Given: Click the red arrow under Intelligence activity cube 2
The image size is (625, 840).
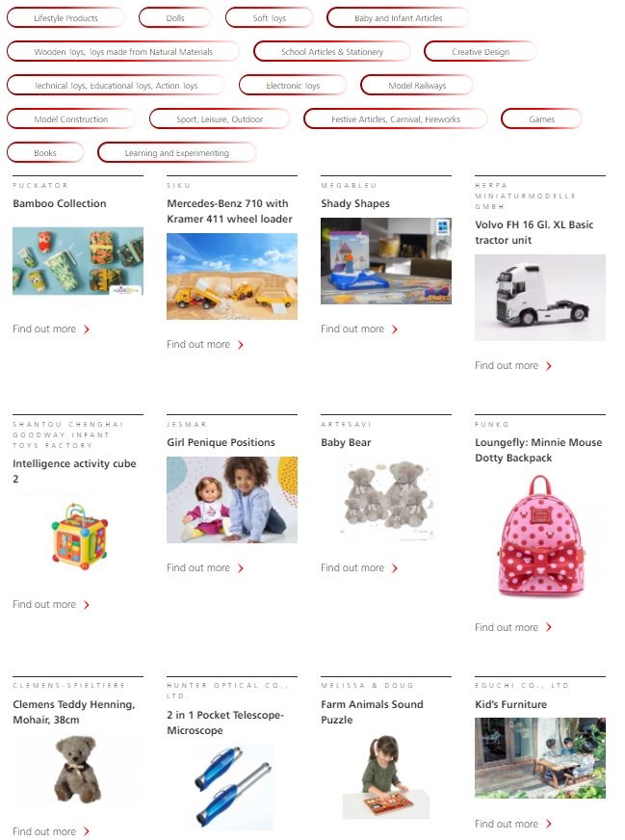Looking at the screenshot, I should (x=87, y=605).
